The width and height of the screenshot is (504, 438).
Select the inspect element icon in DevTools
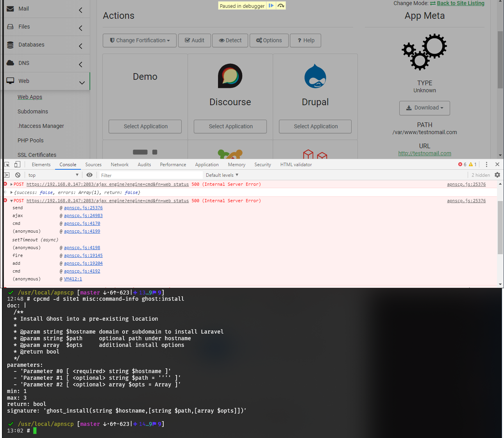(7, 165)
